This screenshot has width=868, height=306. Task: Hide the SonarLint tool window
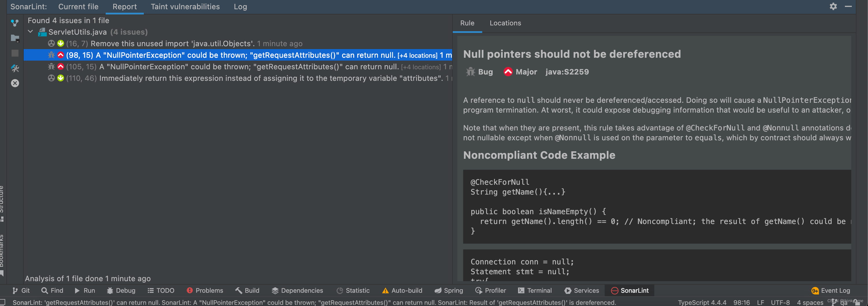click(x=848, y=6)
